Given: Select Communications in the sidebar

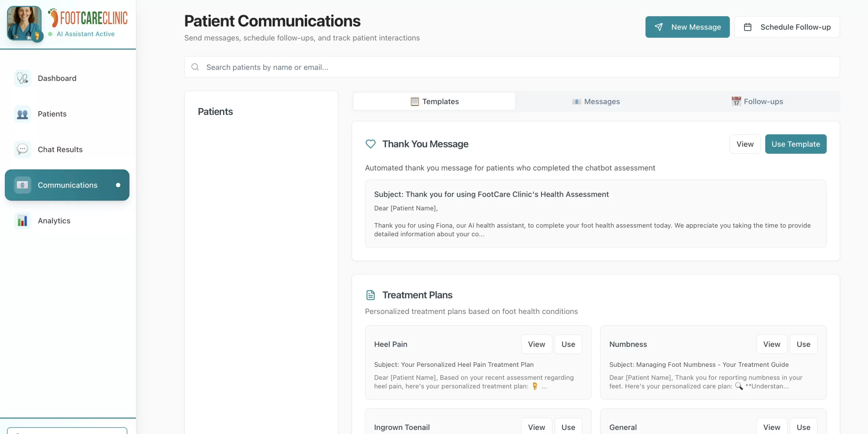Looking at the screenshot, I should click(67, 185).
